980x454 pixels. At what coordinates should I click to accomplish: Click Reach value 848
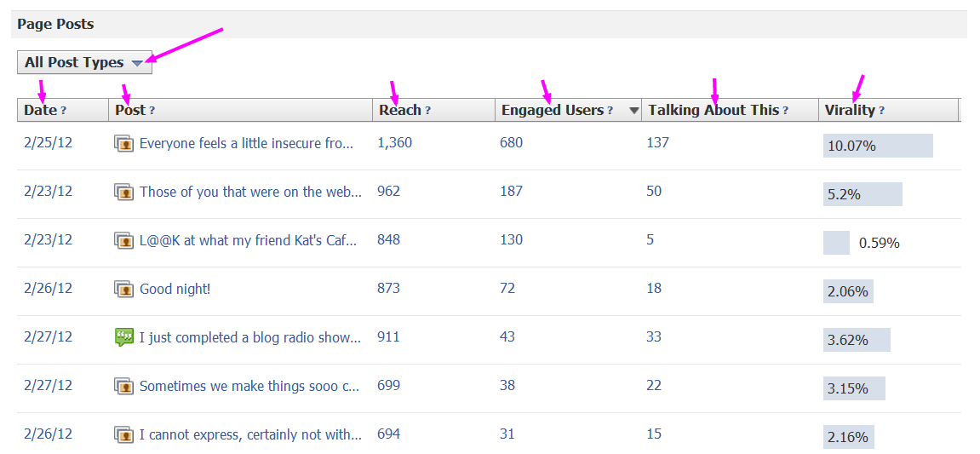click(389, 239)
